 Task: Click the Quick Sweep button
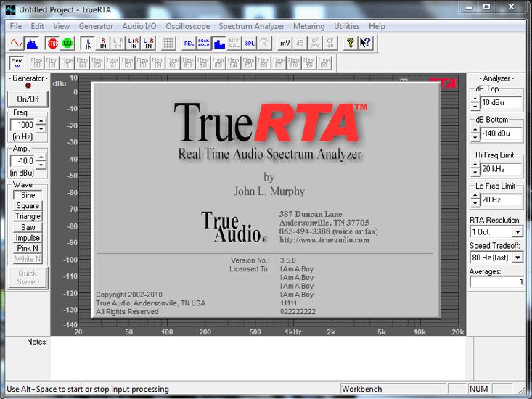tap(28, 278)
